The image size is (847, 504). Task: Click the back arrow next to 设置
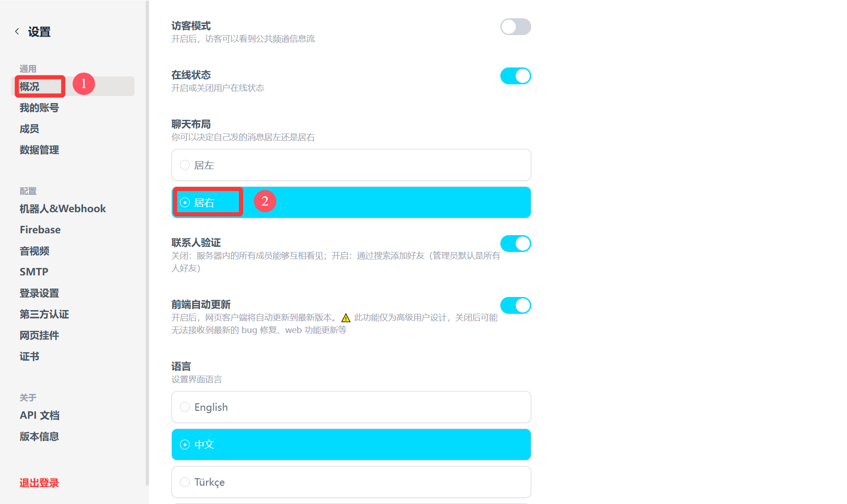[x=17, y=31]
